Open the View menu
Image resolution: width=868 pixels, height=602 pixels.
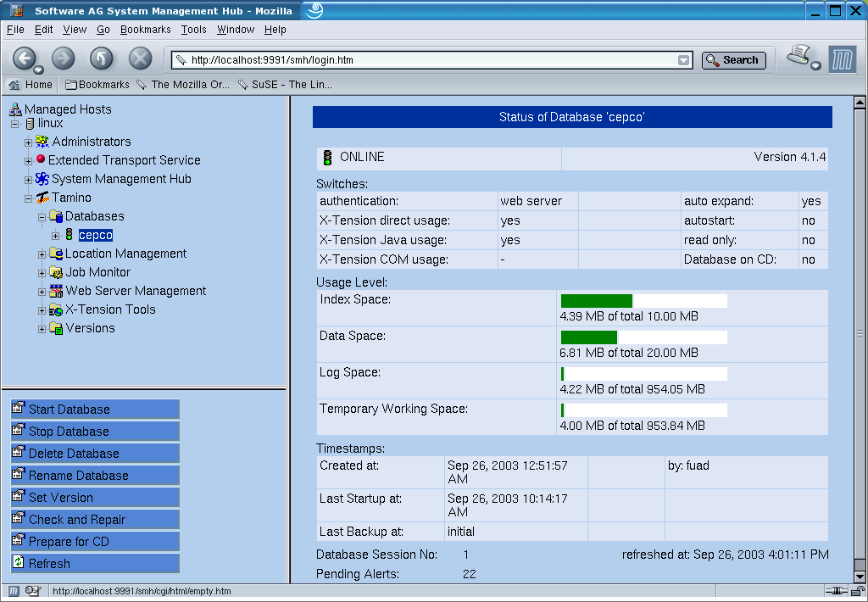(x=75, y=30)
